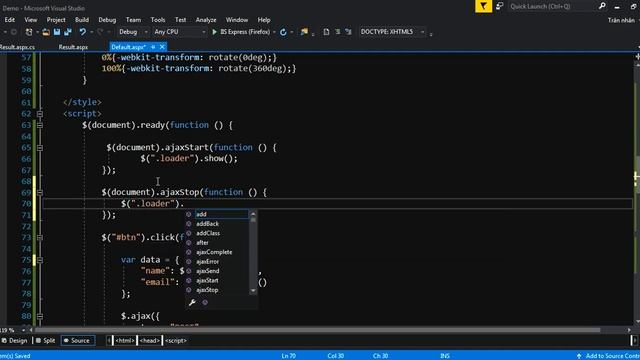Select the <script> breadcrumb tag

click(176, 340)
